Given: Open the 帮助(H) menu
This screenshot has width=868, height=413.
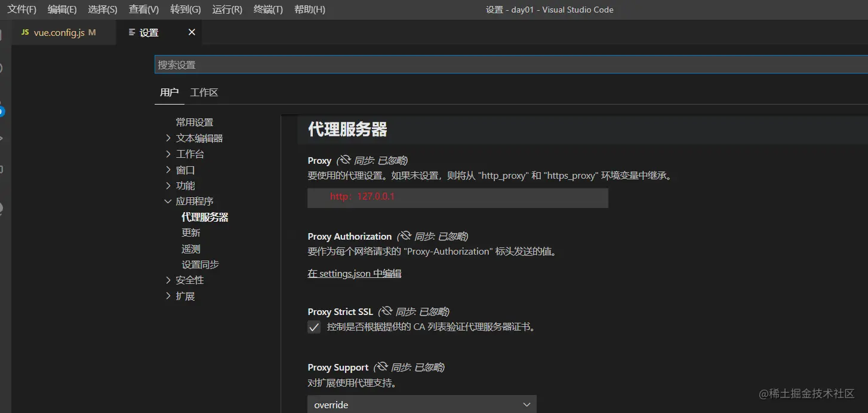Looking at the screenshot, I should (x=310, y=10).
